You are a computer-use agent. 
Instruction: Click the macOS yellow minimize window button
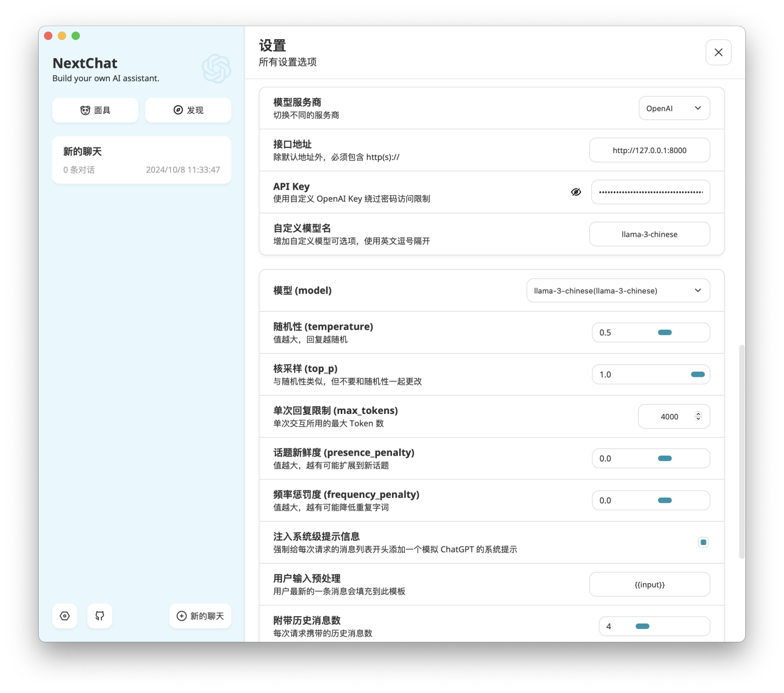coord(62,36)
